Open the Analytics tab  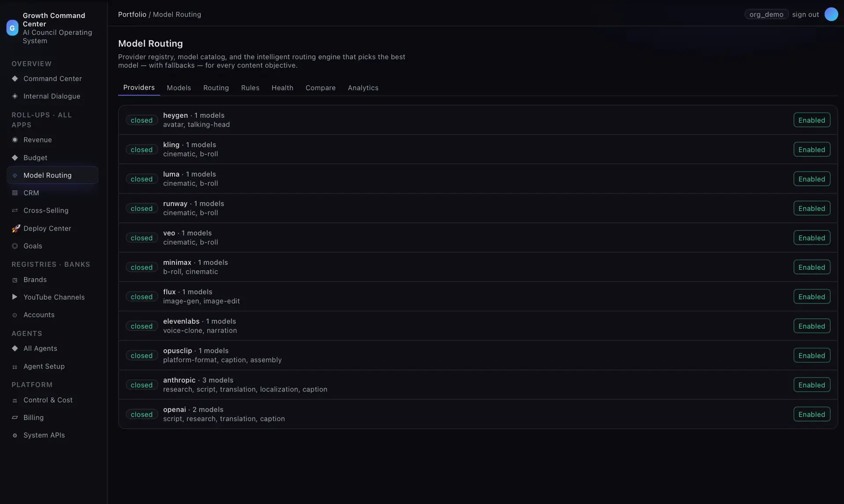[x=363, y=88]
